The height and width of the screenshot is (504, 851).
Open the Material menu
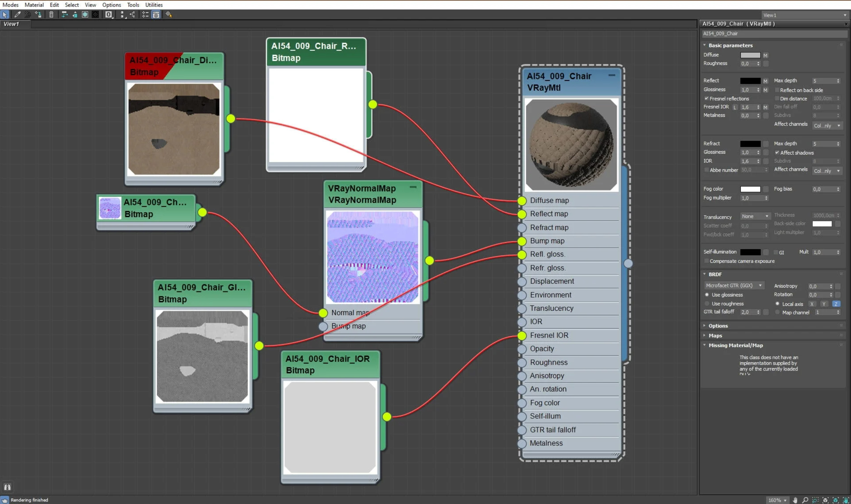[x=34, y=5]
